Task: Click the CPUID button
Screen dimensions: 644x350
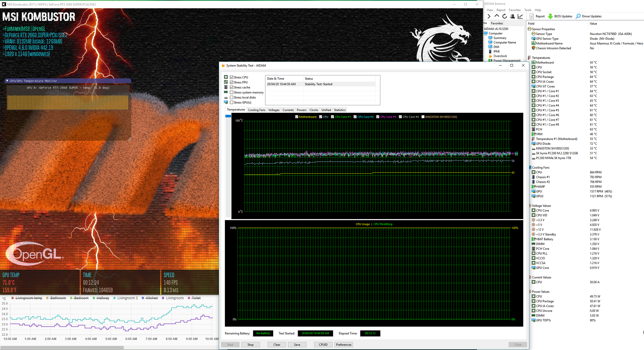Action: click(323, 344)
